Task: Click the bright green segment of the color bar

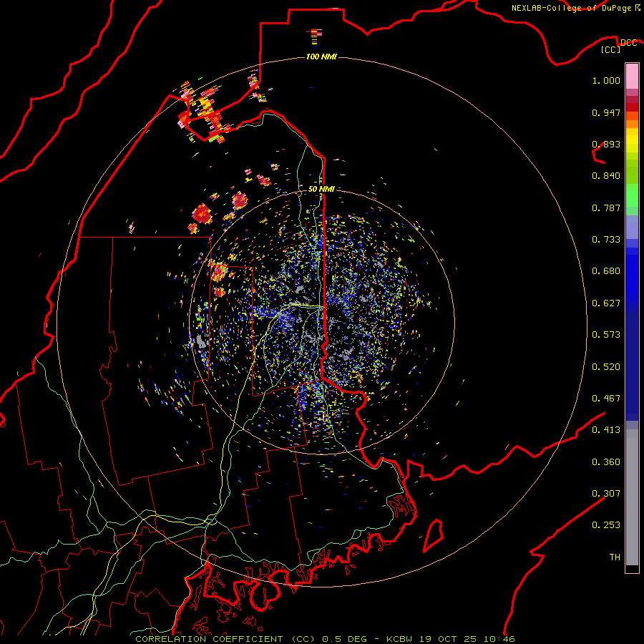Action: pos(632,195)
